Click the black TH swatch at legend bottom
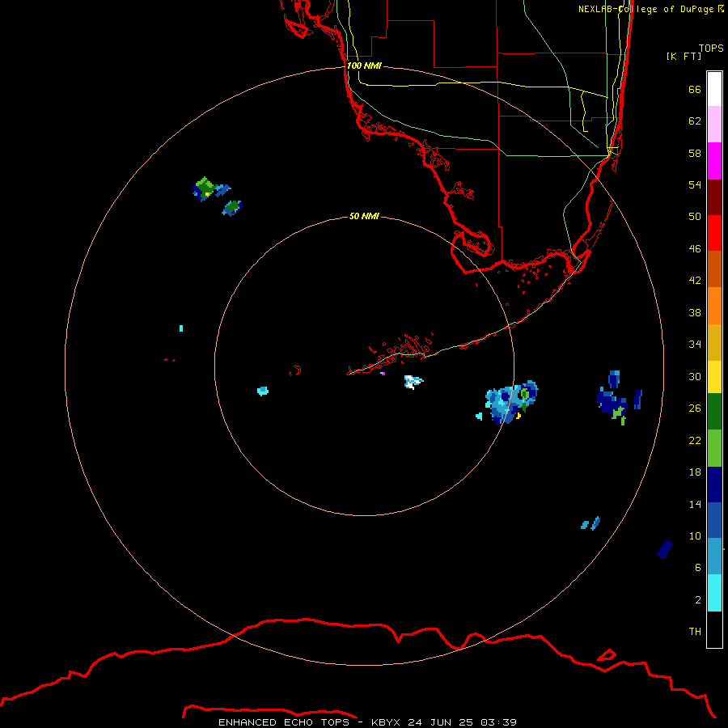The width and height of the screenshot is (728, 728). [x=714, y=629]
